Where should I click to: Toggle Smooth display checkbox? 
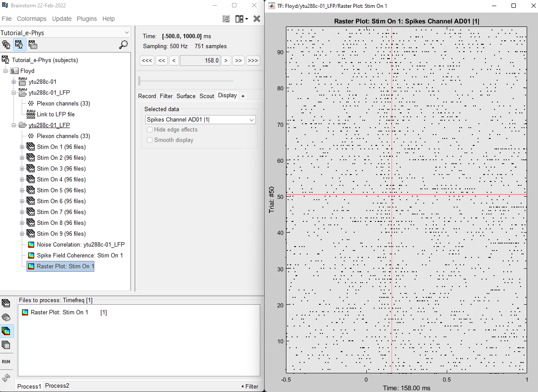pos(150,140)
